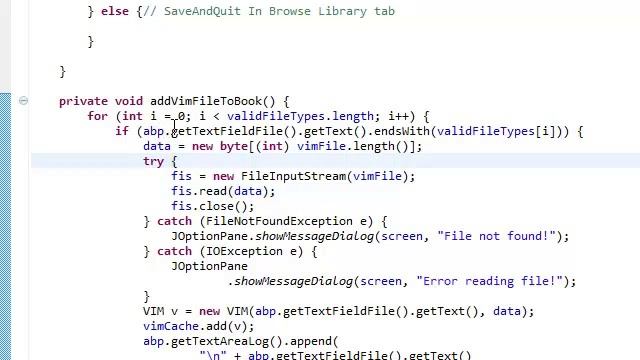Click the "File not found!" string
The height and width of the screenshot is (360, 640).
tap(497, 236)
